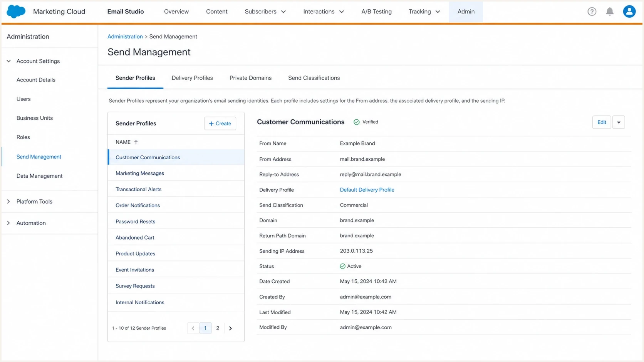
Task: Click the previous page arrow
Action: pos(193,328)
